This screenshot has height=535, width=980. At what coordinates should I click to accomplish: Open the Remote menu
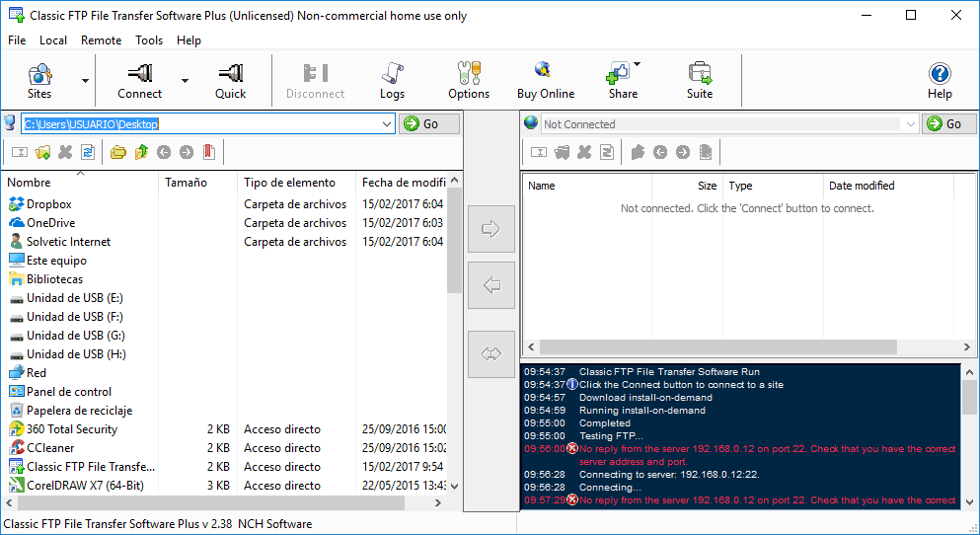[x=102, y=40]
